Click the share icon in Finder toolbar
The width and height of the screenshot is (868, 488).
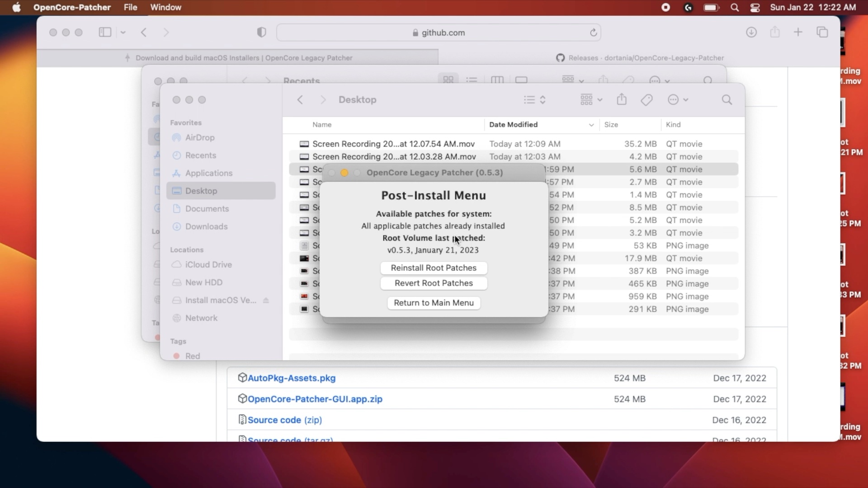(623, 99)
